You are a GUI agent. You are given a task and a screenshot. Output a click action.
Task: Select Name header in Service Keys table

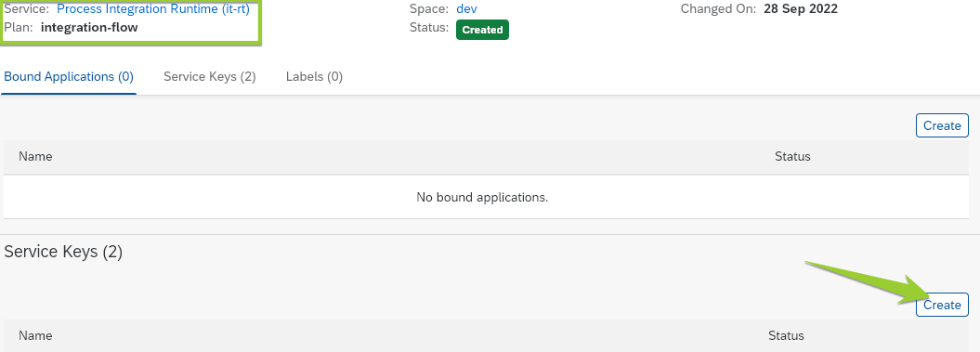tap(35, 335)
